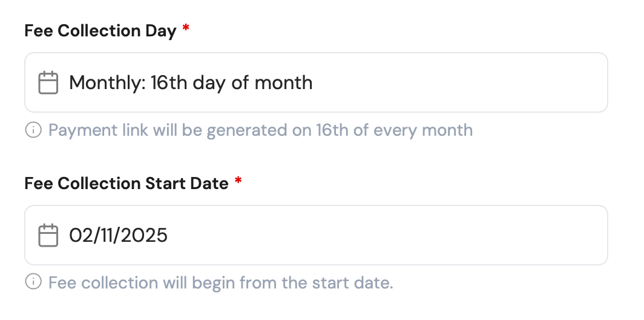Click the calendar icon beside 02/11/2025

48,235
